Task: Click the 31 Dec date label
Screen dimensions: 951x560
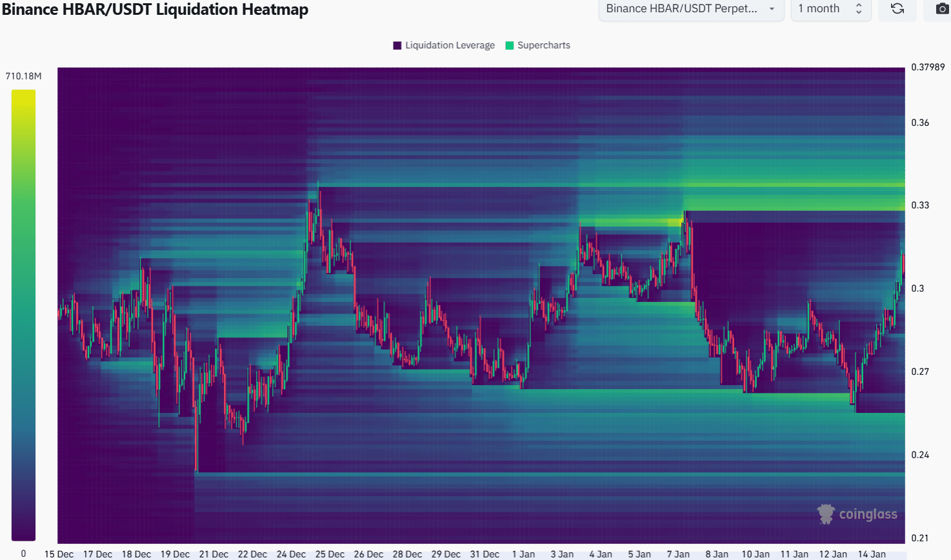Action: coord(485,554)
